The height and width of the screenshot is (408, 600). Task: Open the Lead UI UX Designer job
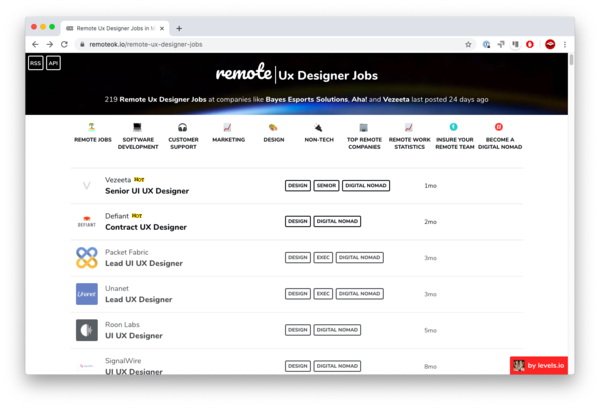click(x=144, y=263)
